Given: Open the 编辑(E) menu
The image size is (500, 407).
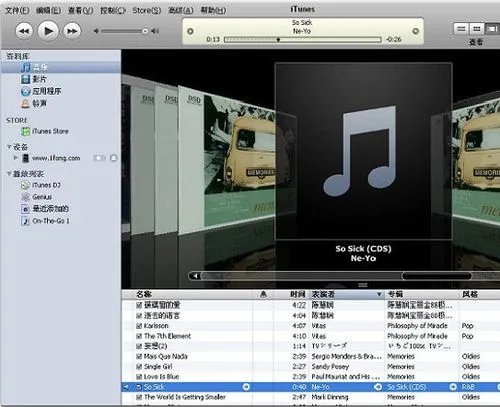Looking at the screenshot, I should click(49, 11).
